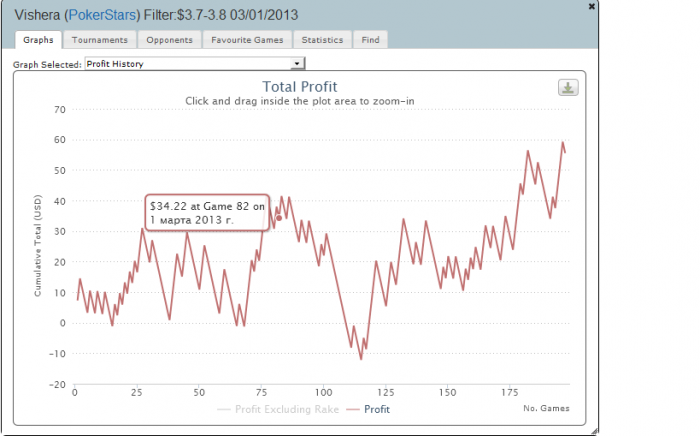Click the 100 label on the x-axis
700x436 pixels.
point(324,393)
